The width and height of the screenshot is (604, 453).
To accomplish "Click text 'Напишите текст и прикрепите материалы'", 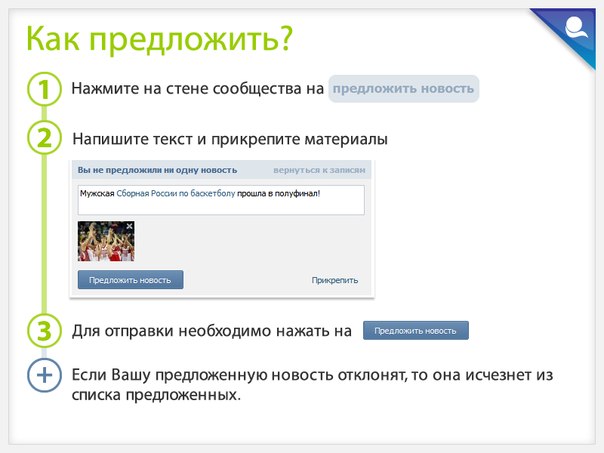I will click(x=230, y=139).
